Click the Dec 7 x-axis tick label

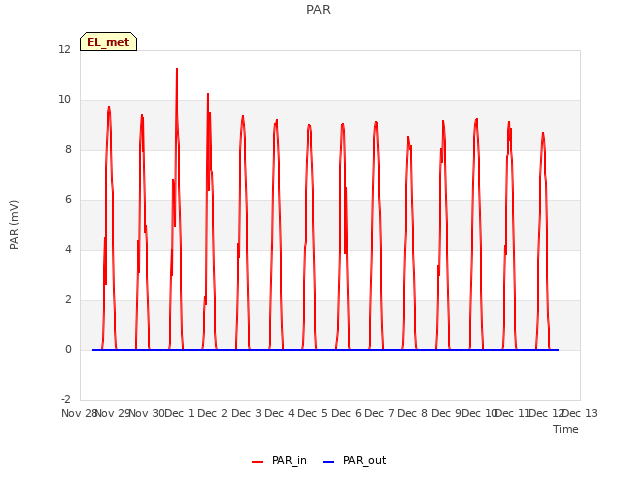coord(380,413)
